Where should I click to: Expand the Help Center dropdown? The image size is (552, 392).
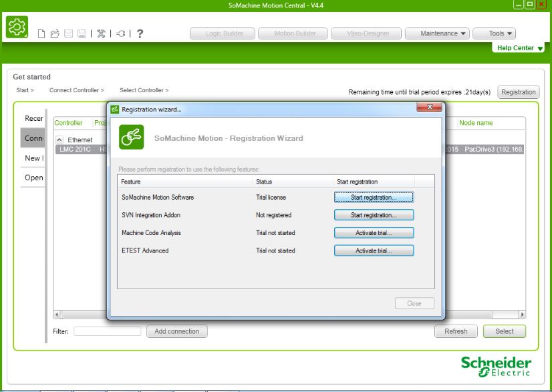(x=520, y=48)
